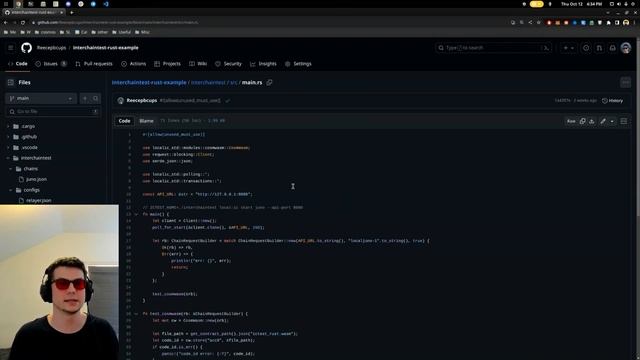The height and width of the screenshot is (360, 640).
Task: Collapse the configs folder chevron
Action: tap(11, 190)
